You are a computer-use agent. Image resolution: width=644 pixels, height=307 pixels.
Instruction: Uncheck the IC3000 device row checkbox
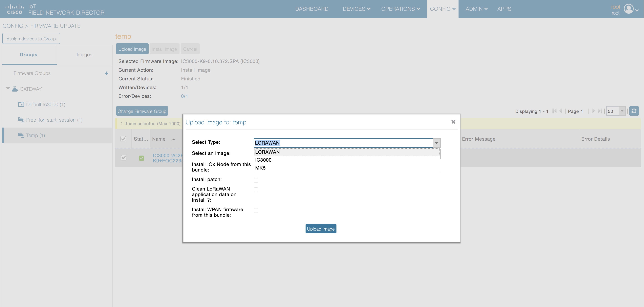tap(123, 158)
